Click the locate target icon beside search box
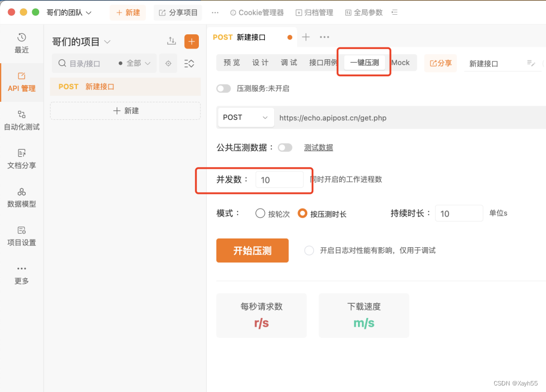Screen dimensions: 546x392 point(168,63)
